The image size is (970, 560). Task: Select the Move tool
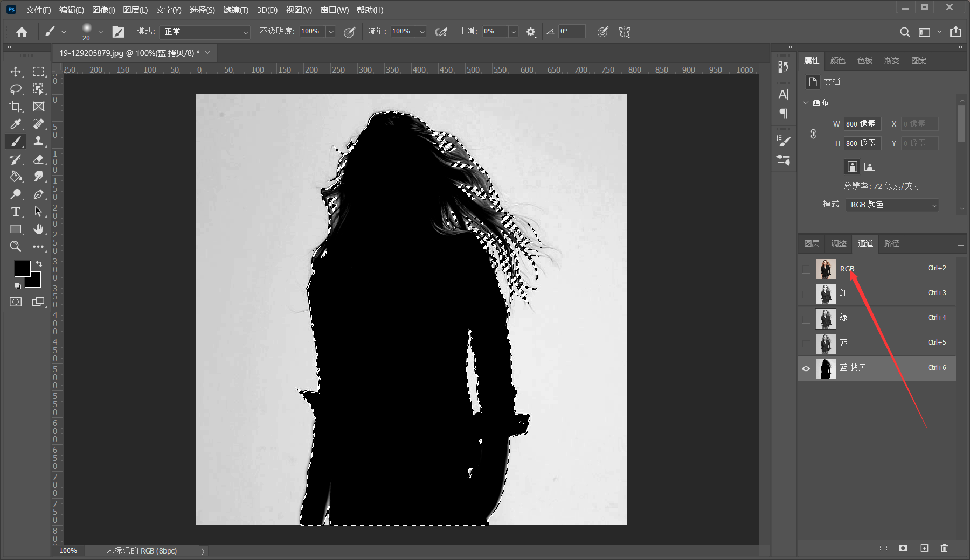(x=16, y=72)
